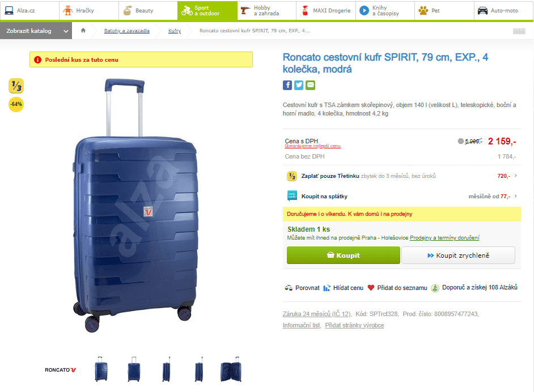
Task: Share the product on Twitter
Action: pos(299,85)
